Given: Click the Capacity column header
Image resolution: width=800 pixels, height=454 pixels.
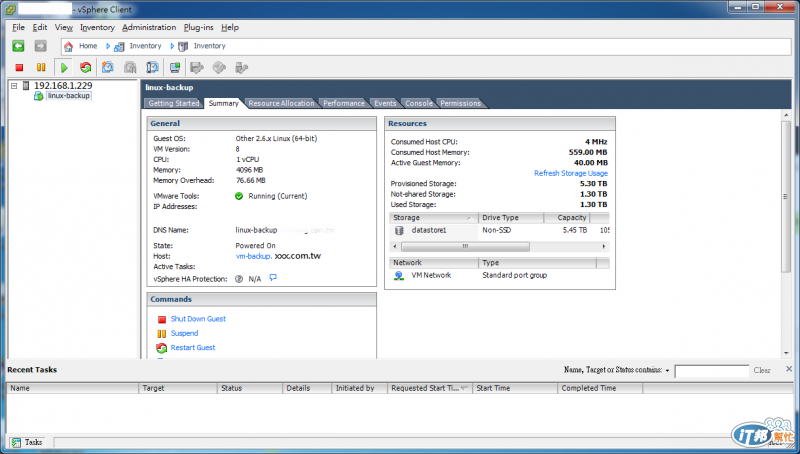Looking at the screenshot, I should coord(567,218).
